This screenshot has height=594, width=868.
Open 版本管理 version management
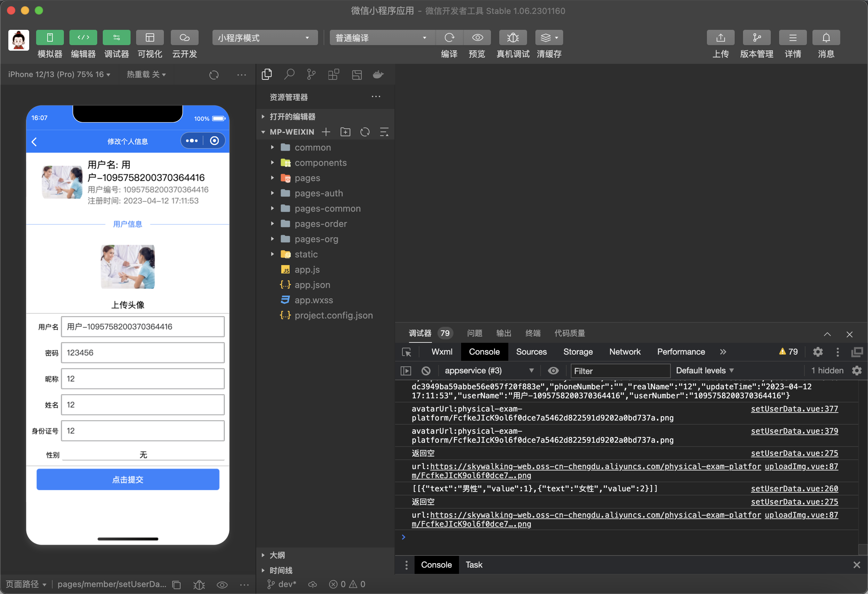tap(757, 37)
